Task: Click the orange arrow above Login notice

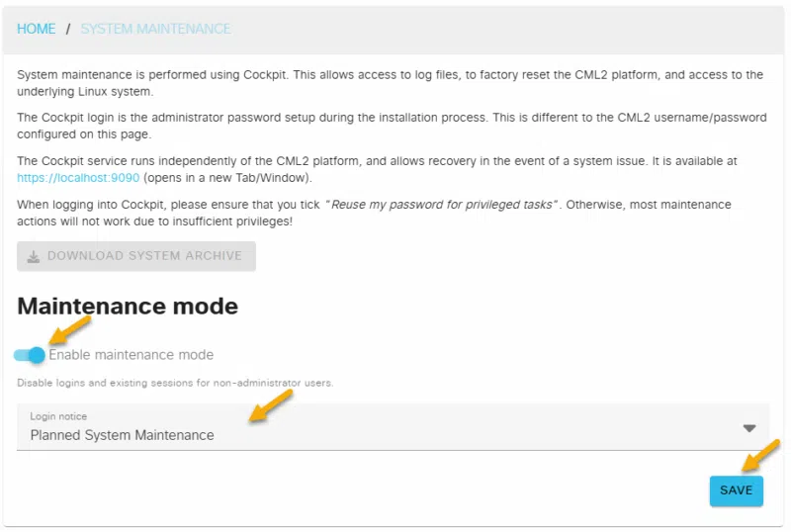Action: click(271, 405)
